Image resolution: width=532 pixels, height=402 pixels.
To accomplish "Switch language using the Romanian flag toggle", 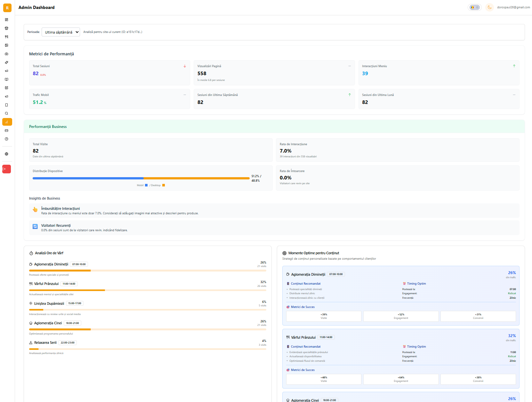I will [x=474, y=7].
